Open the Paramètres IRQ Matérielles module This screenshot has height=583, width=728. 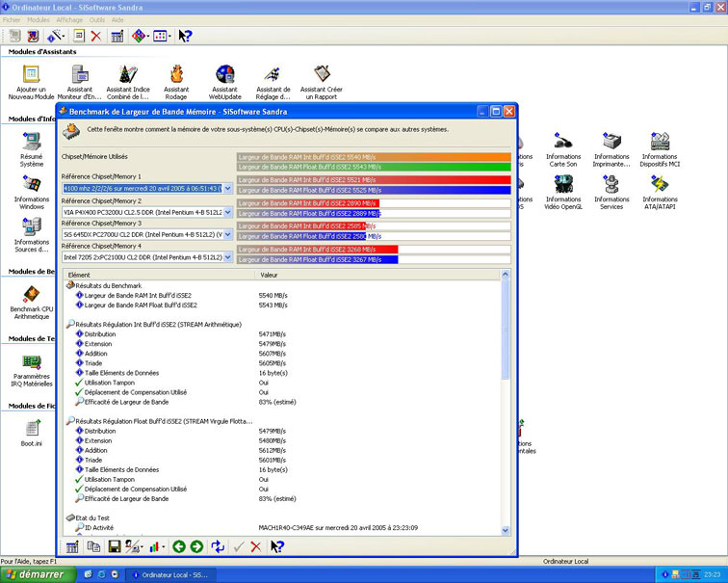32,369
